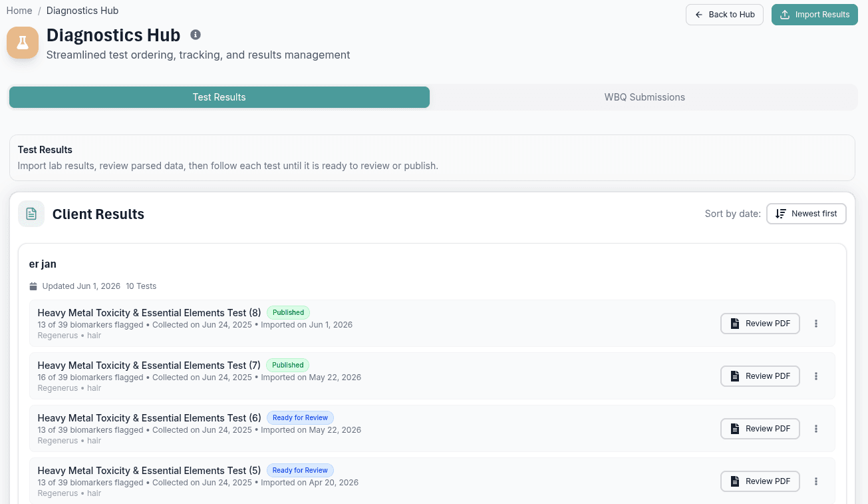Image resolution: width=868 pixels, height=504 pixels.
Task: Open the three-dot menu for Test (7)
Action: pyautogui.click(x=816, y=376)
